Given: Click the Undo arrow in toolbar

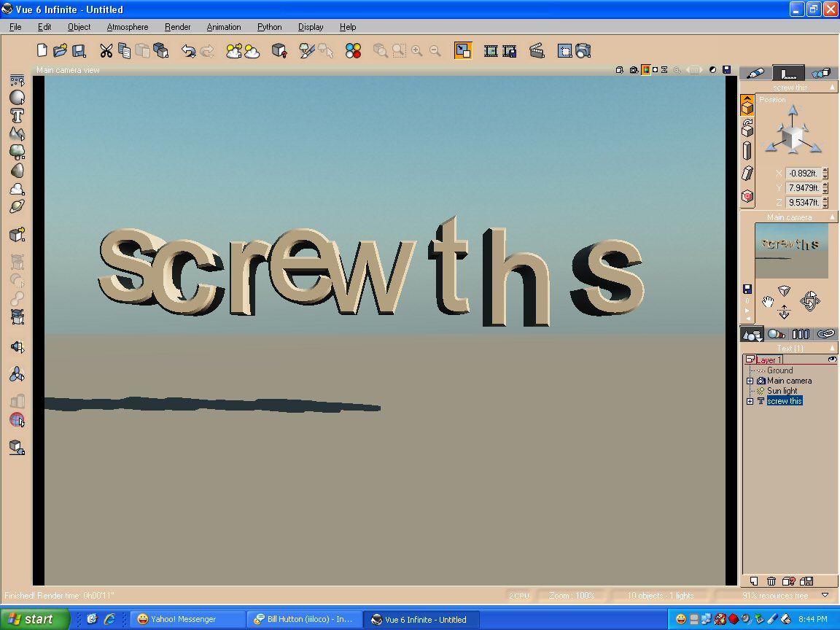Looking at the screenshot, I should (x=188, y=50).
